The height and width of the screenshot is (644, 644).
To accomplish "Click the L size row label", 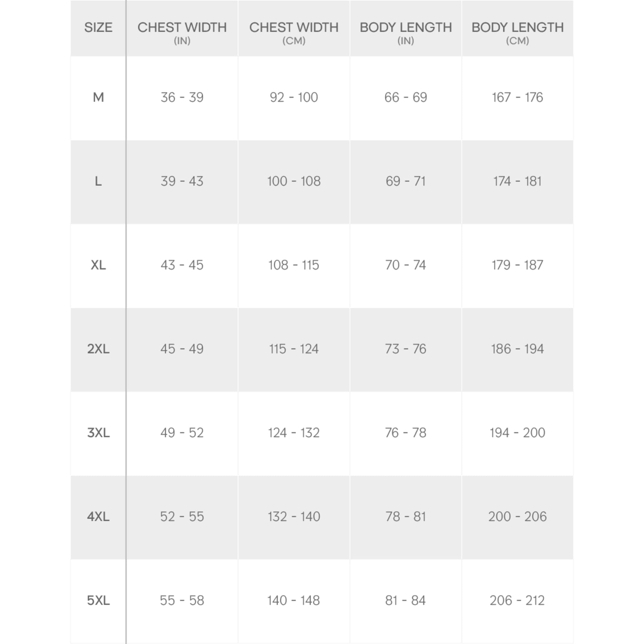I will tap(98, 181).
